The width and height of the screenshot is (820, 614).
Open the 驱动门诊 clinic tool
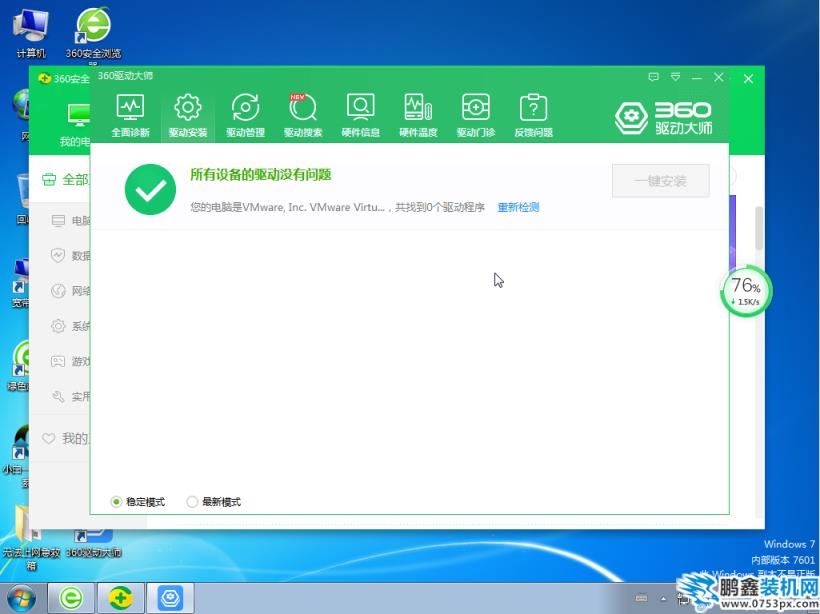click(475, 115)
